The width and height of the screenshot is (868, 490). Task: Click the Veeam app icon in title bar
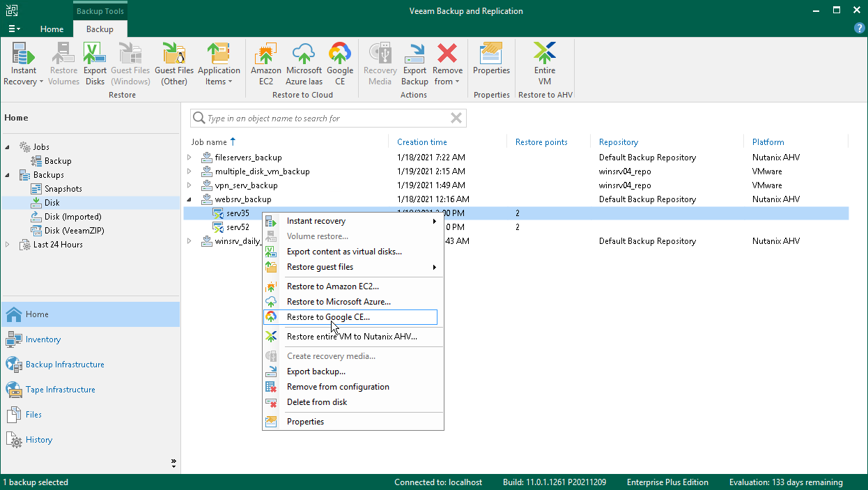[13, 10]
